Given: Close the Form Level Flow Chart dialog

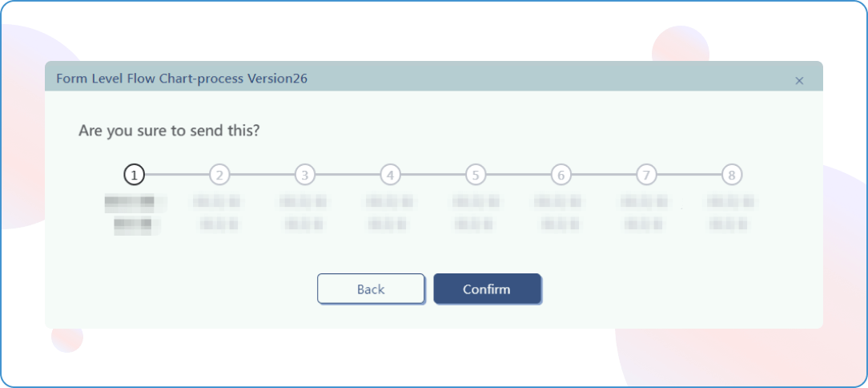Looking at the screenshot, I should pos(799,80).
